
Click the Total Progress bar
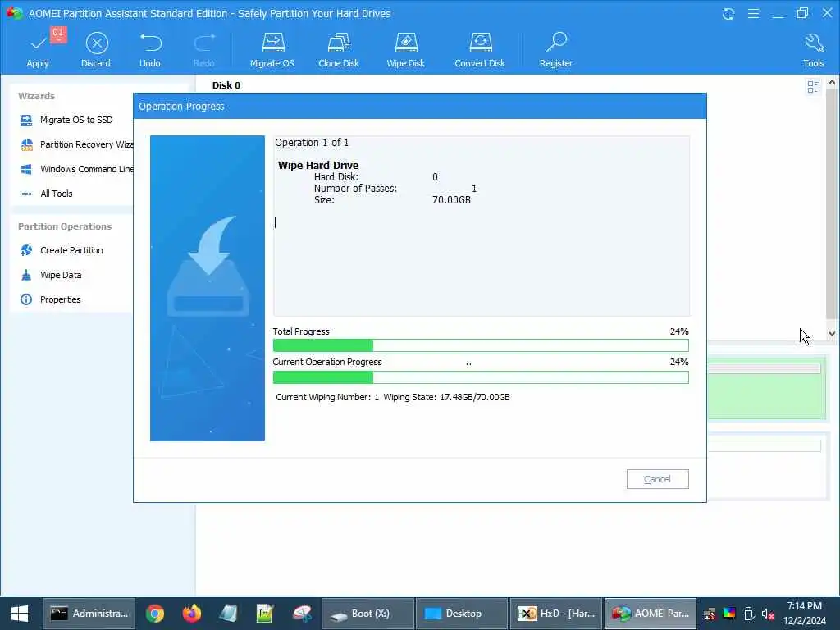(481, 345)
